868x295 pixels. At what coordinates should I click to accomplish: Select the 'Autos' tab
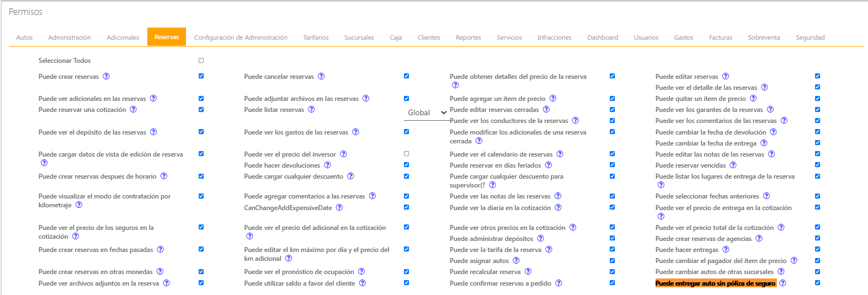point(24,37)
